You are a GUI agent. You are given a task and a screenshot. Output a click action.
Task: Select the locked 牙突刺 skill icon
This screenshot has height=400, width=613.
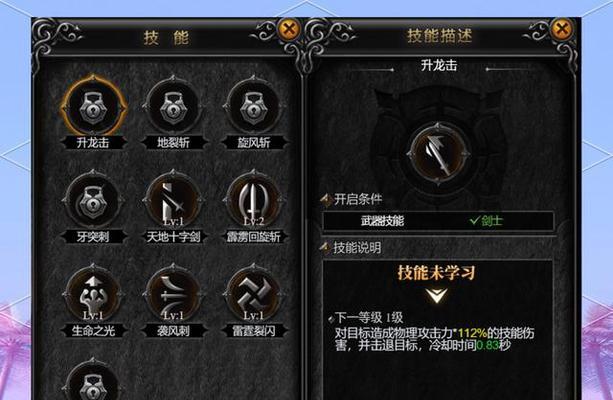click(x=93, y=201)
